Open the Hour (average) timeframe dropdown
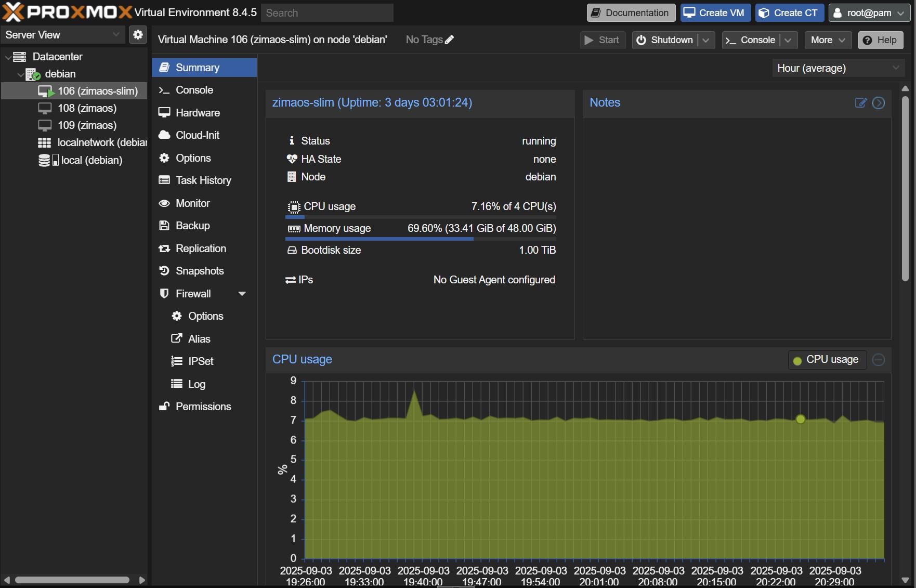 pyautogui.click(x=838, y=68)
